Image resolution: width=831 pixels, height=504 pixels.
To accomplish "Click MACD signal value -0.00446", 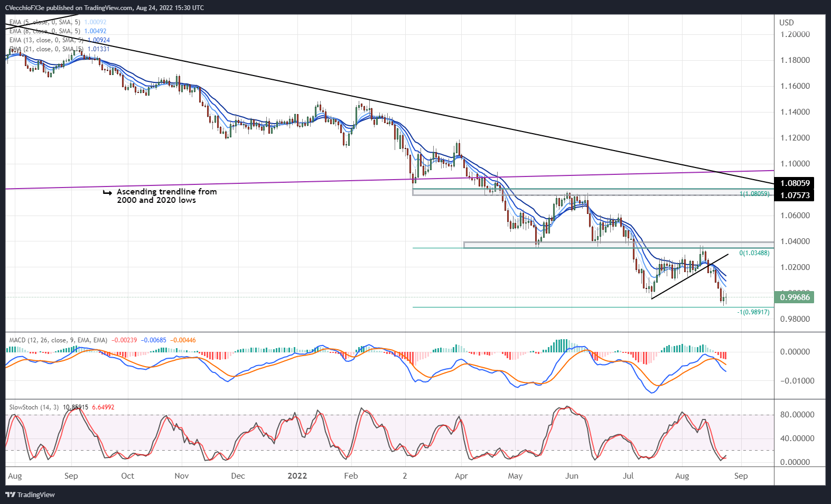I will tap(183, 340).
